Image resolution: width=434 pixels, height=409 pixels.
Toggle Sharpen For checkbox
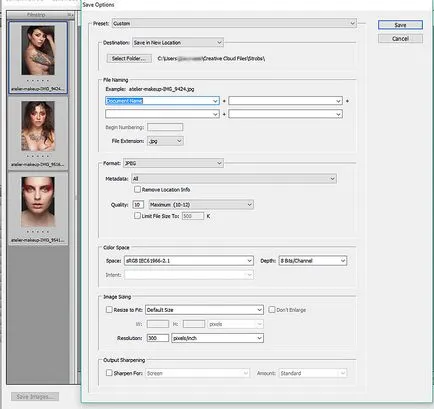pos(109,373)
